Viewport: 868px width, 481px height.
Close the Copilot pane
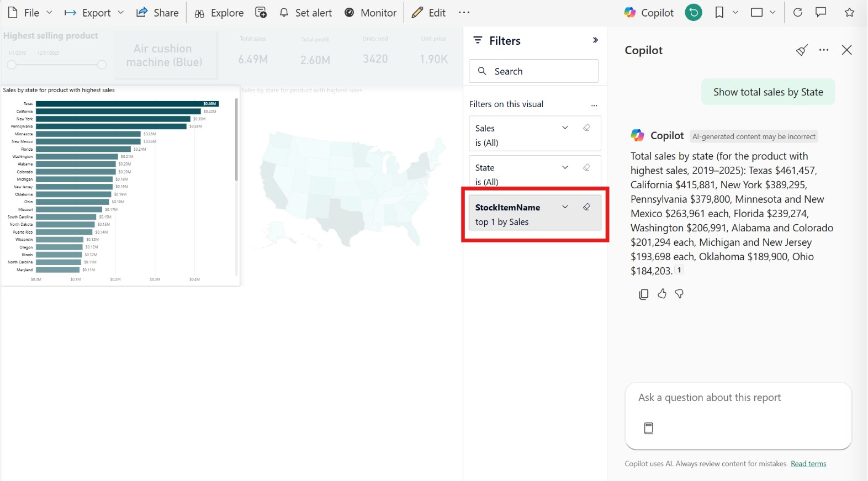(x=847, y=50)
